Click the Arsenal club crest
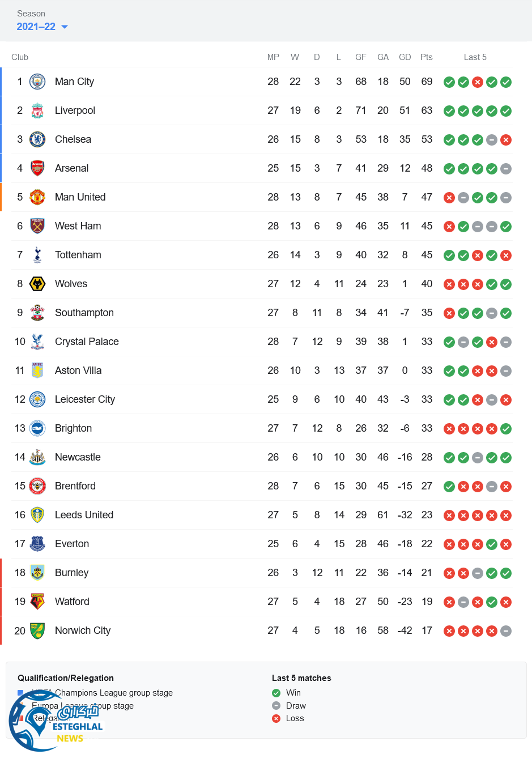This screenshot has height=767, width=532. [37, 168]
